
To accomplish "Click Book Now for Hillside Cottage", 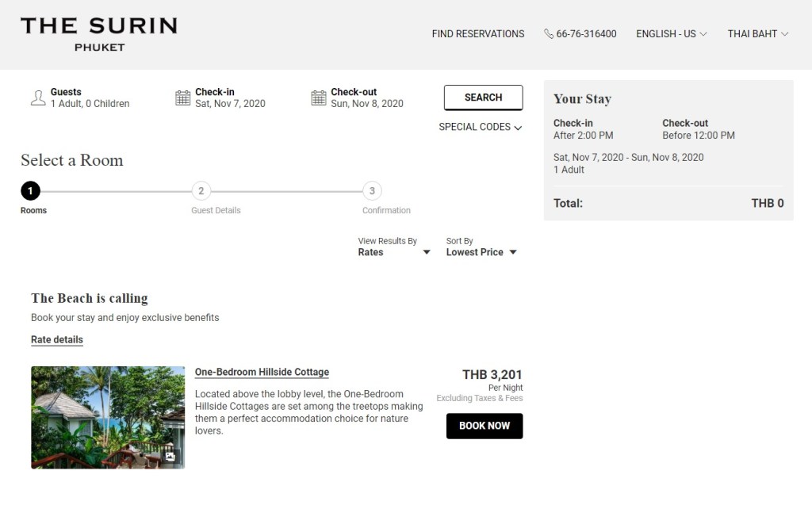I will click(x=485, y=426).
